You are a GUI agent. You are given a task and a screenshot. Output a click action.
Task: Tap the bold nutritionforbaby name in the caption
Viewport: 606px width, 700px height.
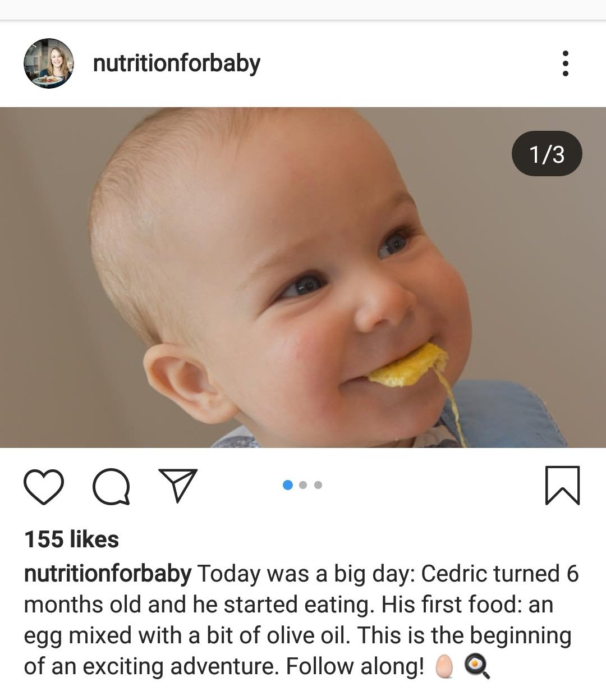(x=108, y=574)
